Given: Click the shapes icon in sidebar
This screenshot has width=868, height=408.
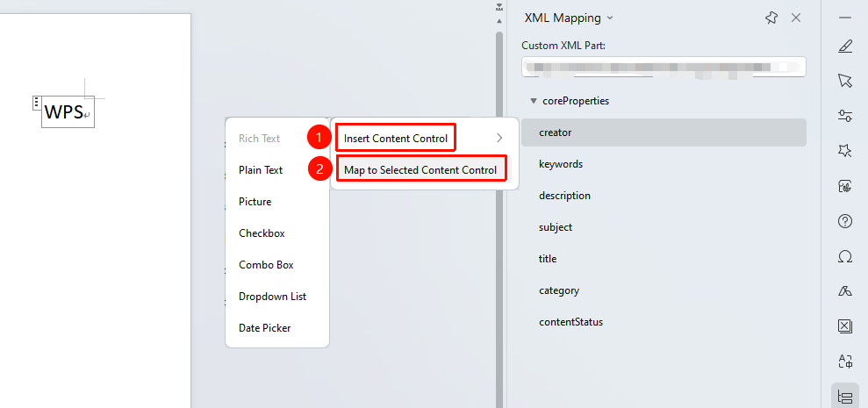Looking at the screenshot, I should tap(845, 291).
